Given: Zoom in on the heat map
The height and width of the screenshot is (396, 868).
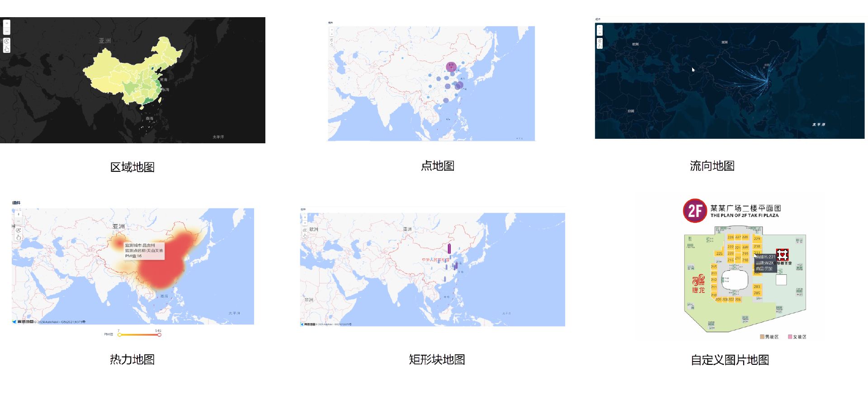Looking at the screenshot, I should click(19, 214).
